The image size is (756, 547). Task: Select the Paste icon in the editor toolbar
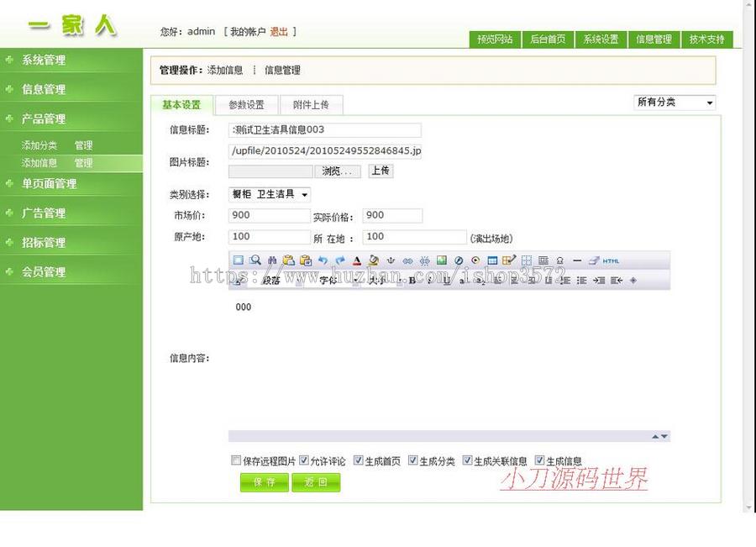pos(289,260)
